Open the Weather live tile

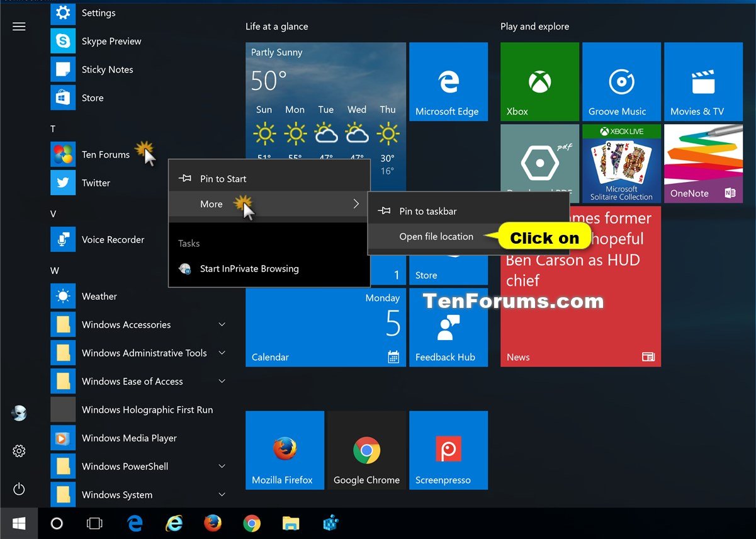325,101
